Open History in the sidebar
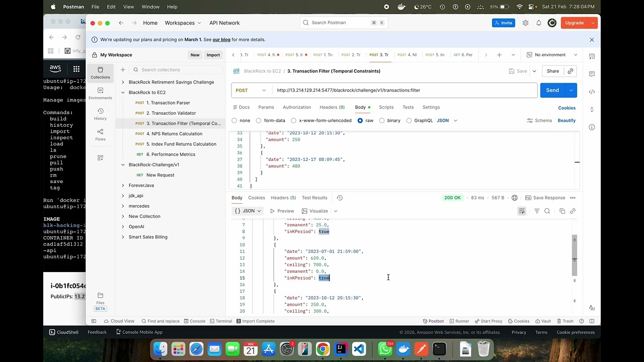 [100, 114]
